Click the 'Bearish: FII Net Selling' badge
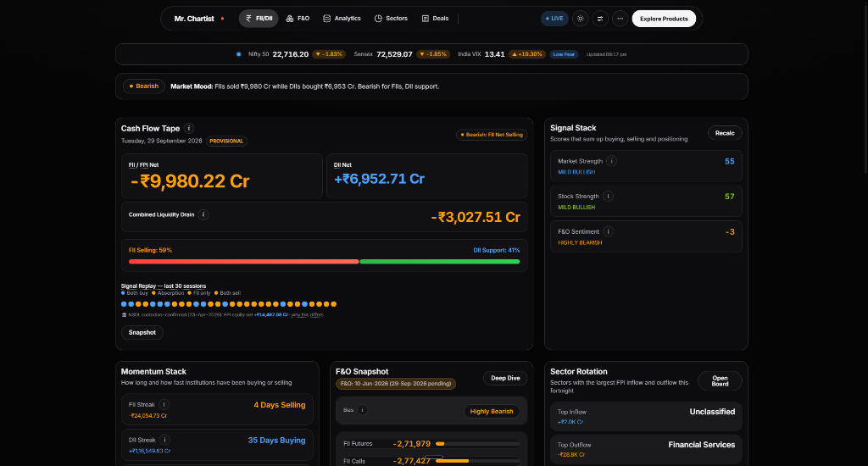The width and height of the screenshot is (868, 466). 492,135
